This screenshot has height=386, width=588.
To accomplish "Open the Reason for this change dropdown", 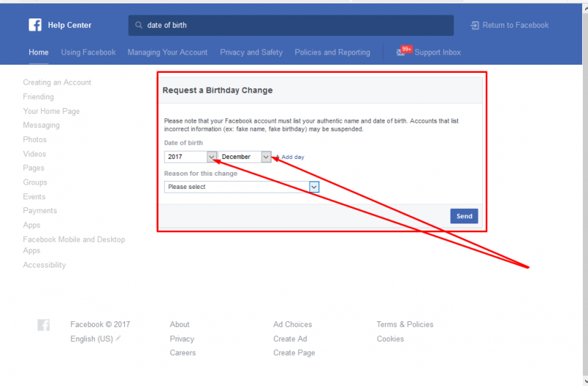I will [242, 187].
